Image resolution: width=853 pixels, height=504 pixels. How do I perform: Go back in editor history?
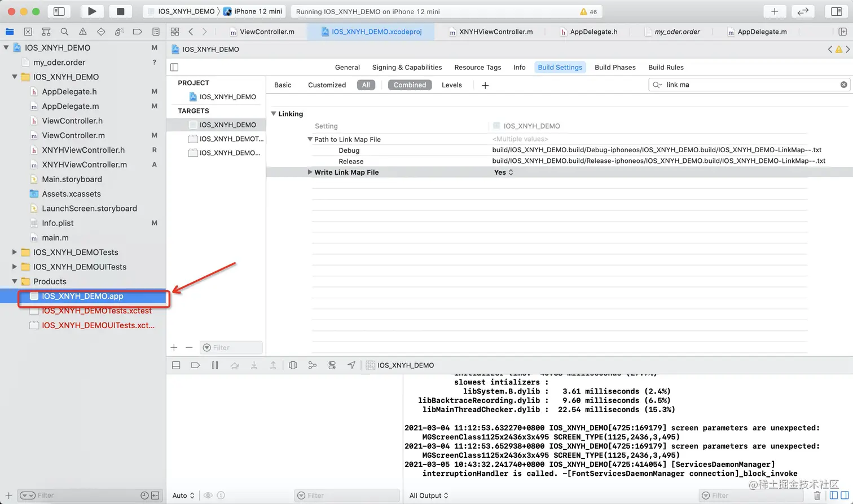click(x=191, y=32)
